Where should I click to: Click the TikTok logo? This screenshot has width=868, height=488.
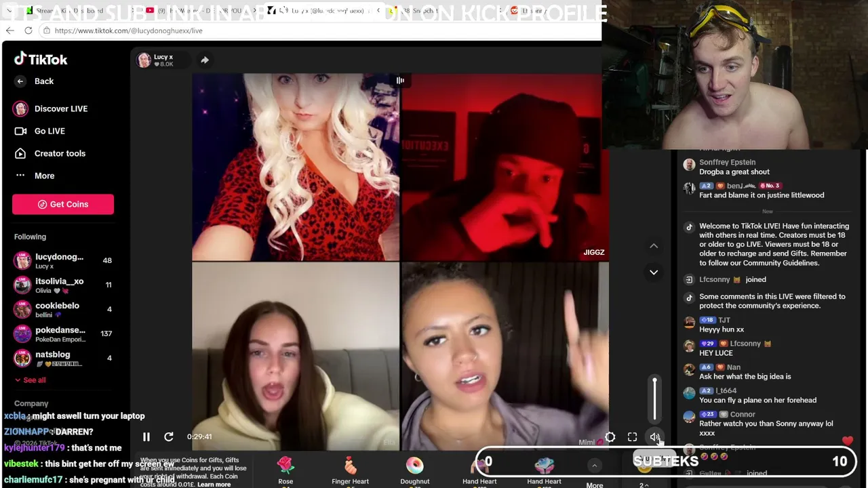41,60
